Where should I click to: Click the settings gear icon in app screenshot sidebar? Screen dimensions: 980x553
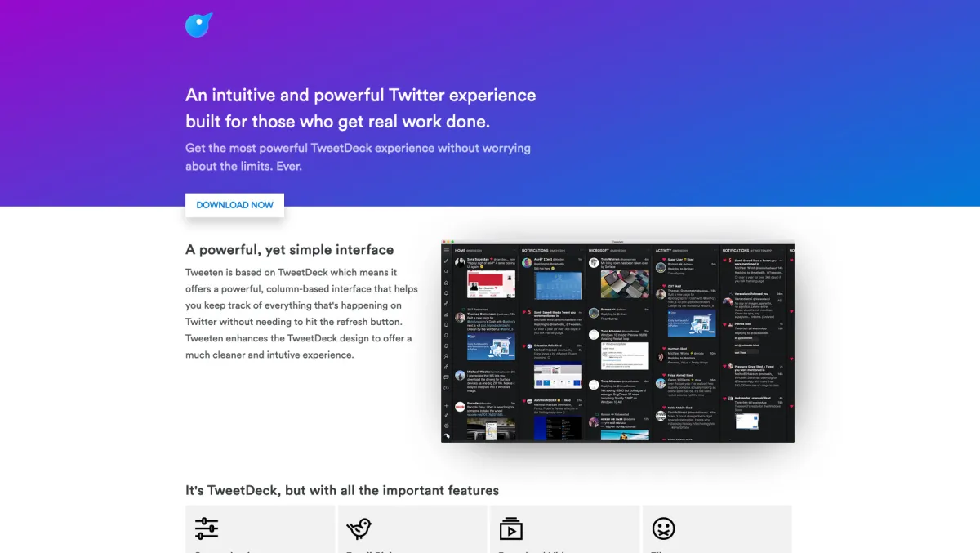447,426
